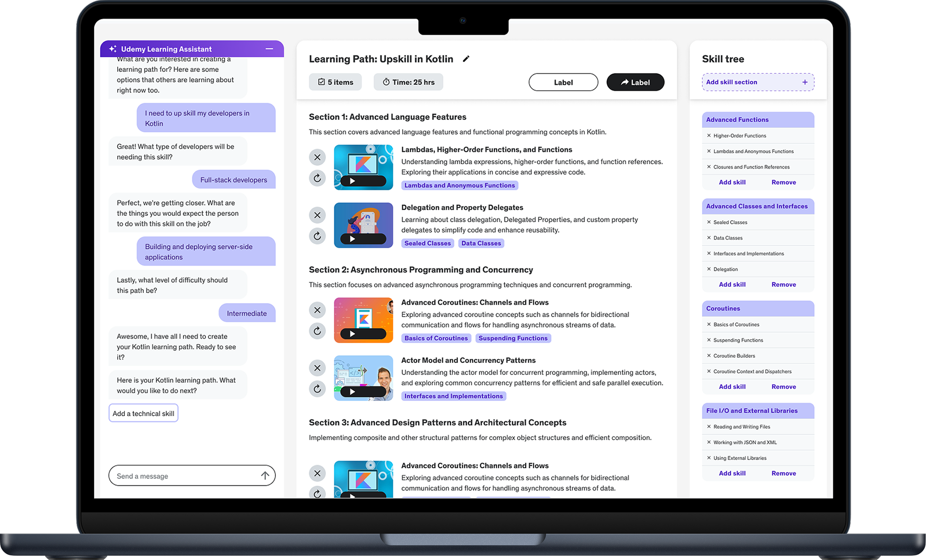926x560 pixels.
Task: Click the outlined white Label button
Action: tap(563, 82)
